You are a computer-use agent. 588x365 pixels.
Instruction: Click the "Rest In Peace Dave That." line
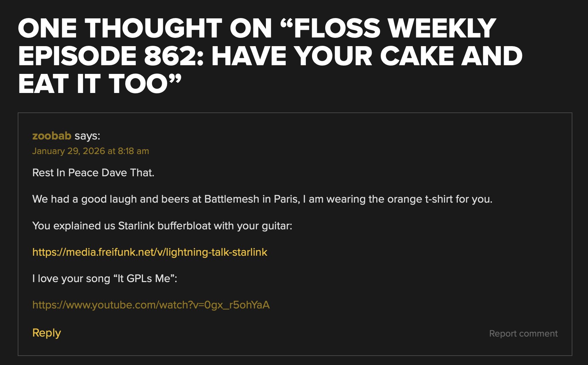click(x=93, y=173)
